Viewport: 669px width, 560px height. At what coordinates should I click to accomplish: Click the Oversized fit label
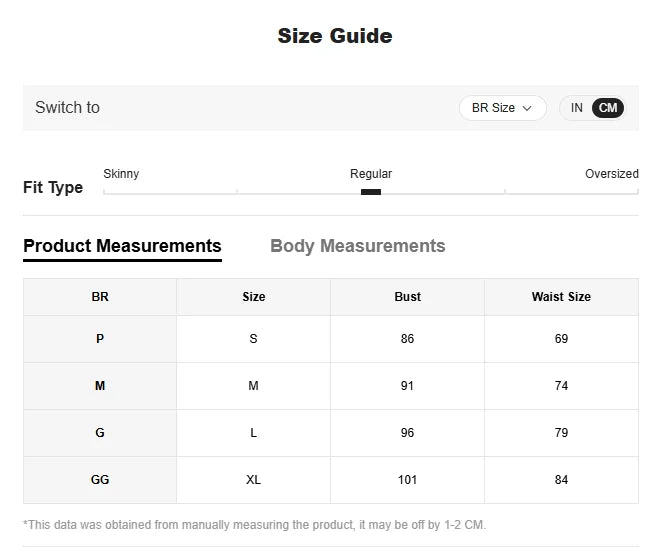tap(611, 174)
